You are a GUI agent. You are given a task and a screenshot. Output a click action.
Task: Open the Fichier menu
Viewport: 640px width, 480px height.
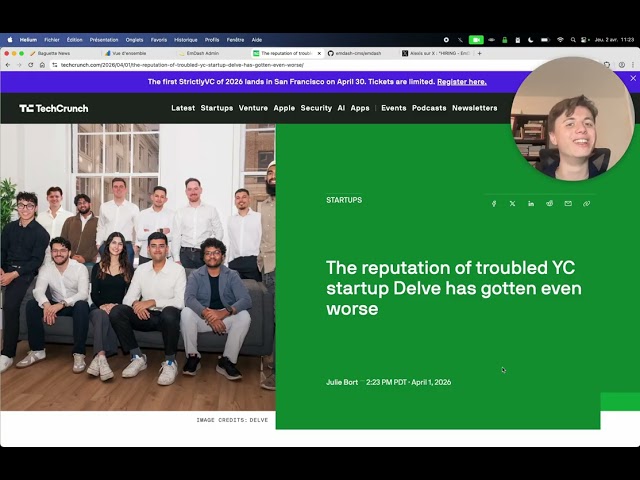point(52,40)
